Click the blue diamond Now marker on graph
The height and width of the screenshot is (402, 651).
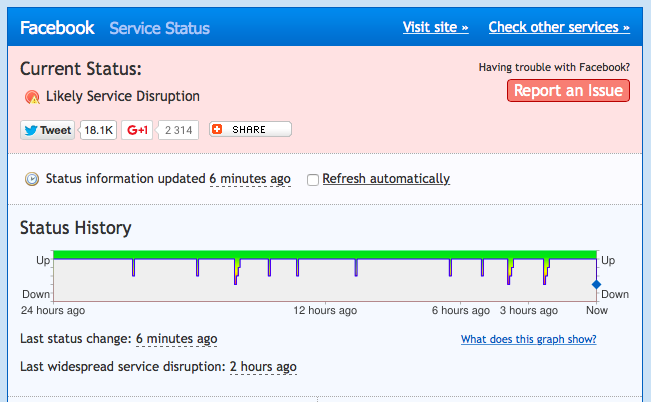[x=596, y=284]
